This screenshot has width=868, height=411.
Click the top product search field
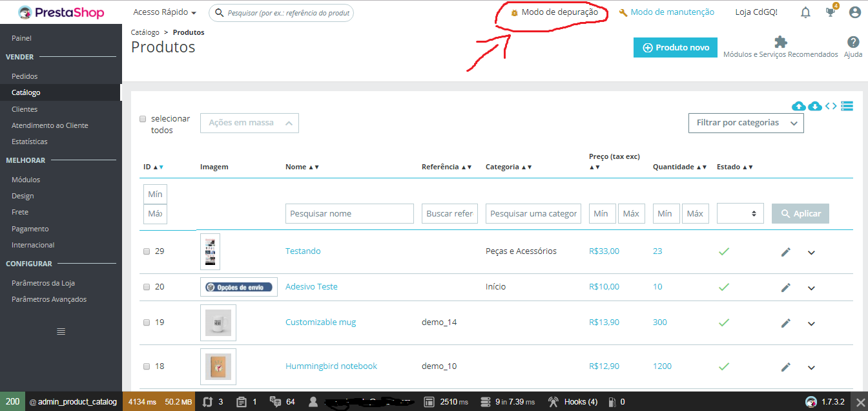[281, 12]
